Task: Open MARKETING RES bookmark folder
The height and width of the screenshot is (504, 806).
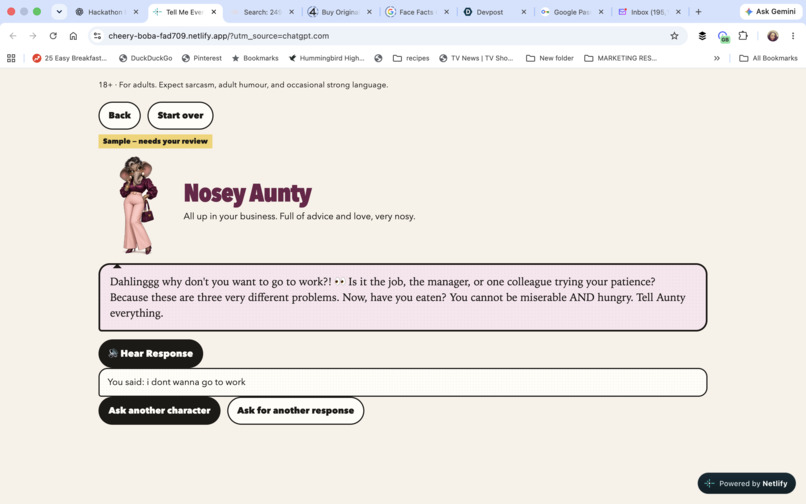Action: coord(620,58)
